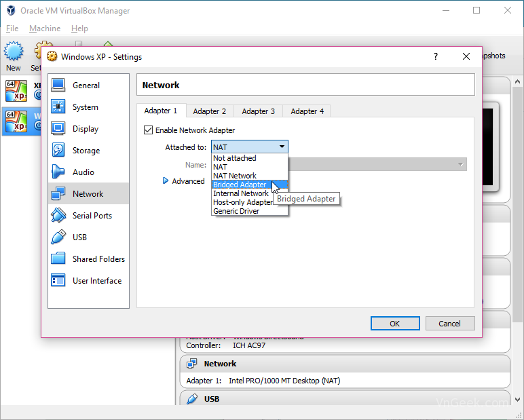Open System settings category

pos(88,107)
